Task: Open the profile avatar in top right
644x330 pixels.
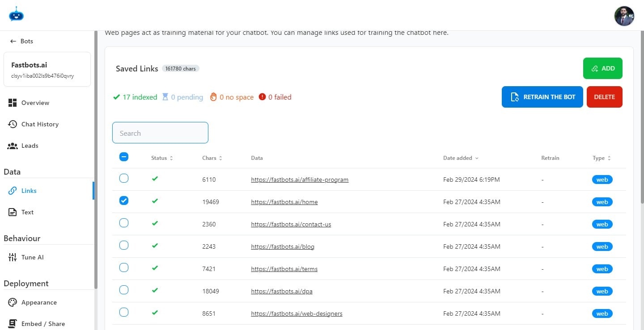Action: pos(624,16)
